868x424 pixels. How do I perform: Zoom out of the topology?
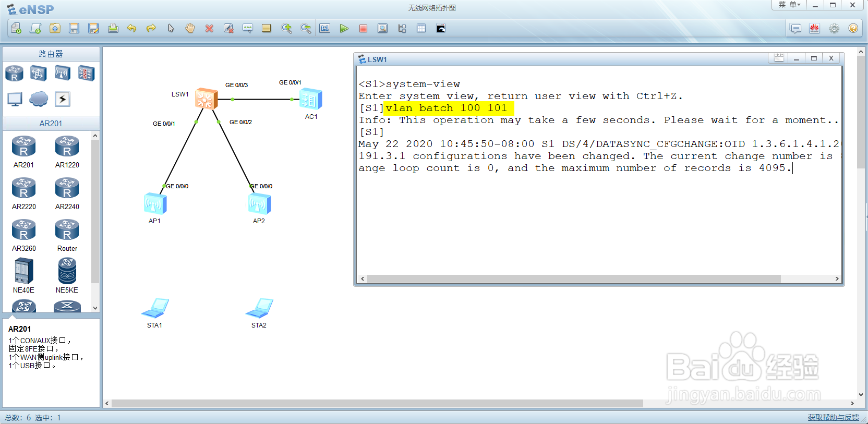pyautogui.click(x=306, y=28)
